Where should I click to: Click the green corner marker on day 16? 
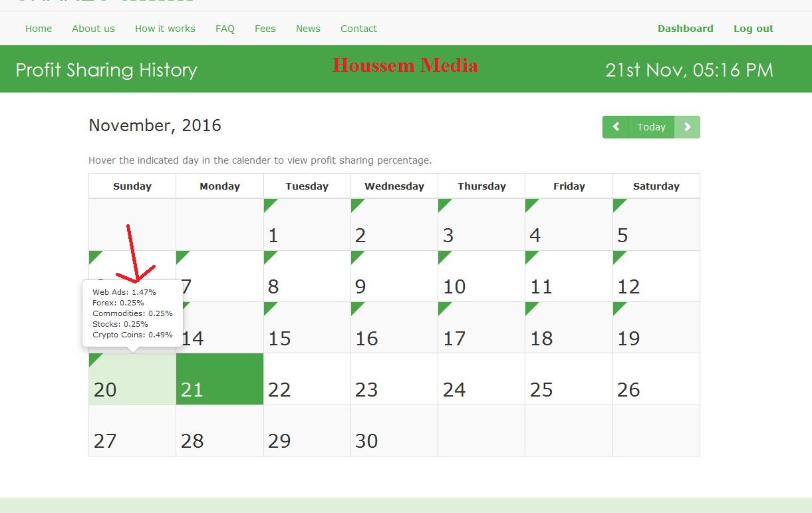coord(356,307)
